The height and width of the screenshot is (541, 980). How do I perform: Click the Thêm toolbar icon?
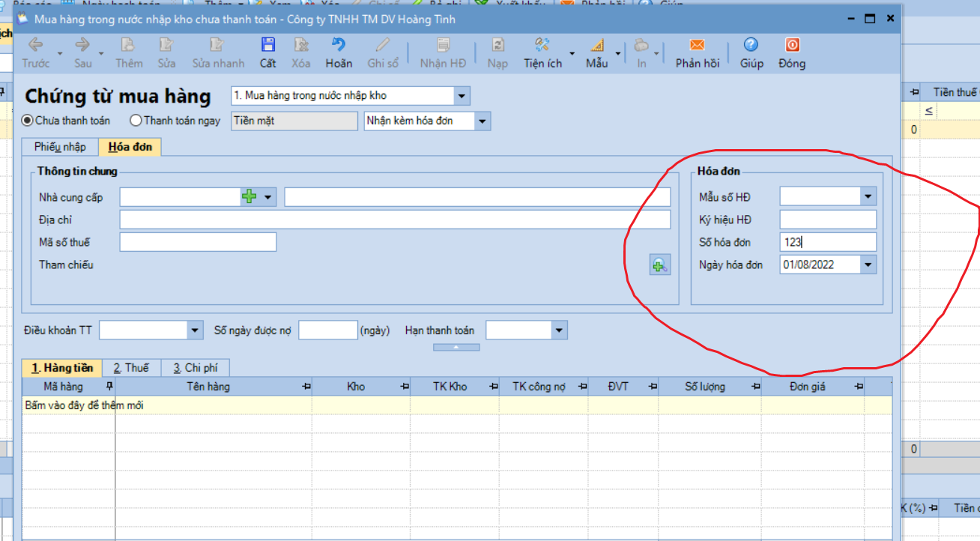point(129,45)
